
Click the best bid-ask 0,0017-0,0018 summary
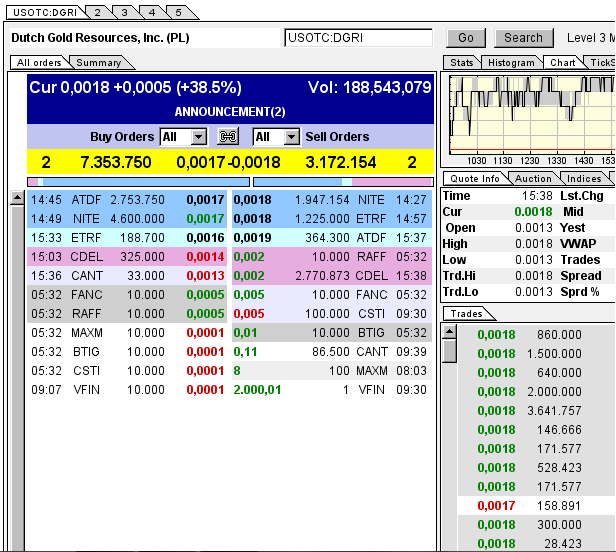(228, 162)
